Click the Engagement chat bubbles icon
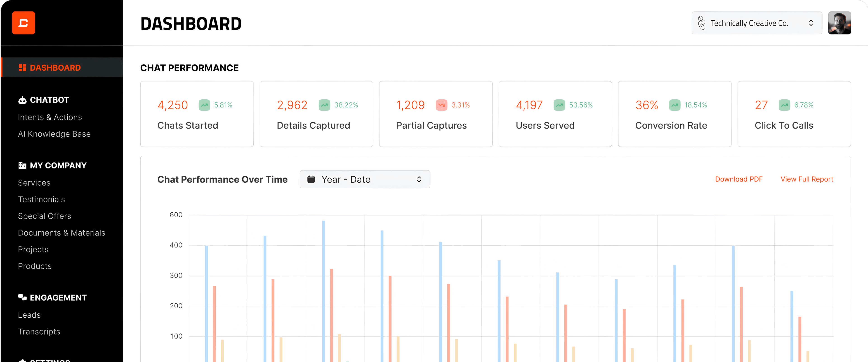This screenshot has height=362, width=868. tap(22, 297)
